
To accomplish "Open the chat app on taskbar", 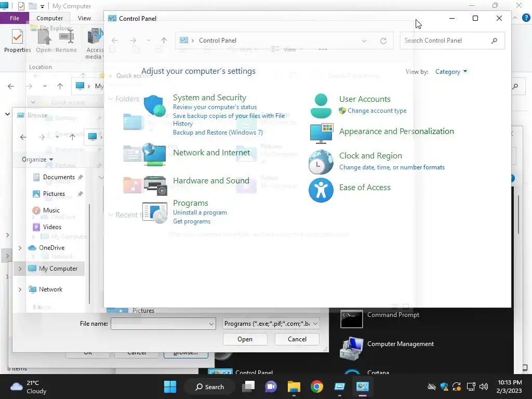I will (x=271, y=387).
